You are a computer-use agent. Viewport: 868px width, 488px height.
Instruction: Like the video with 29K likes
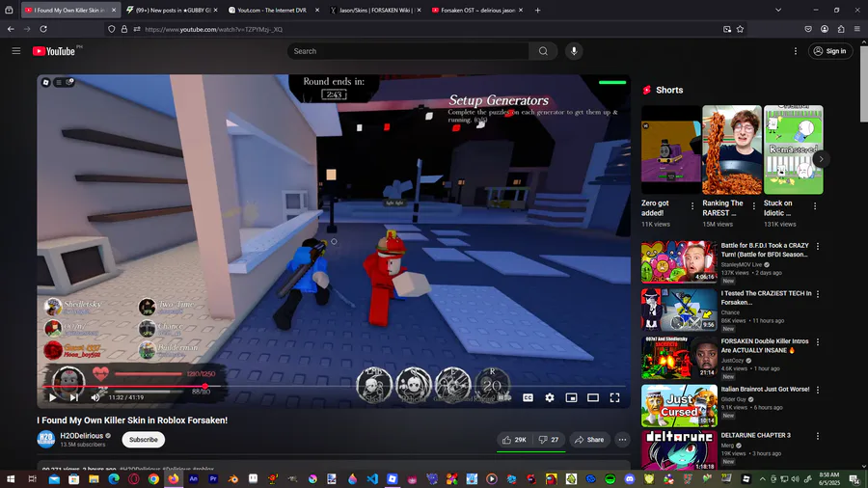coord(514,440)
